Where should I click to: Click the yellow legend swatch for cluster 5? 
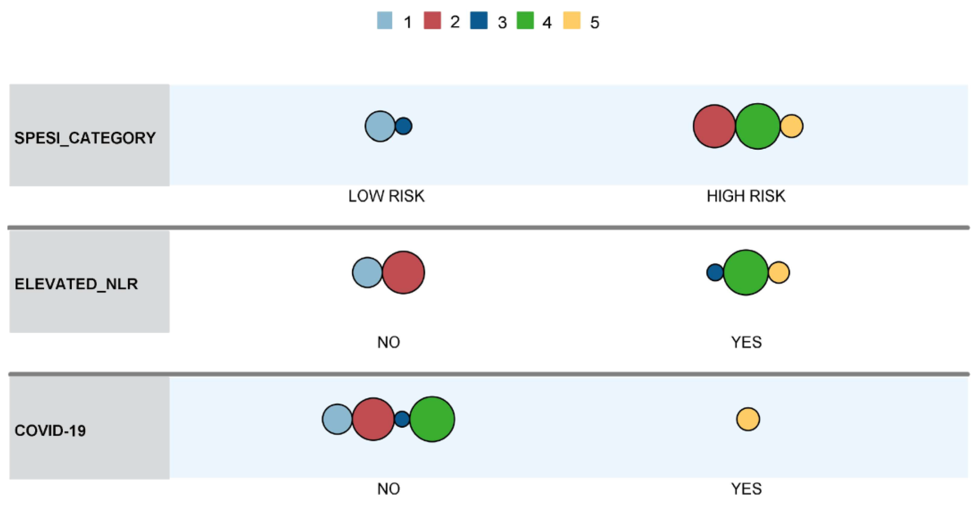(x=571, y=21)
